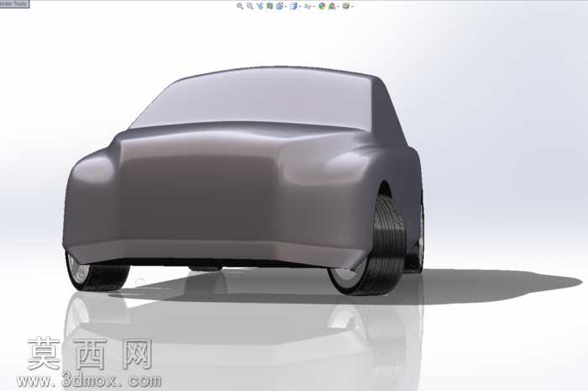Expand the View Orientation dropdown arrow
The image size is (588, 391).
click(286, 7)
